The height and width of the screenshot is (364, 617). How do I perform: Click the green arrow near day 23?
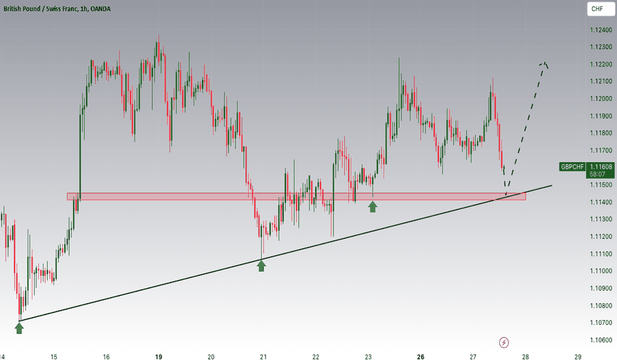click(373, 206)
